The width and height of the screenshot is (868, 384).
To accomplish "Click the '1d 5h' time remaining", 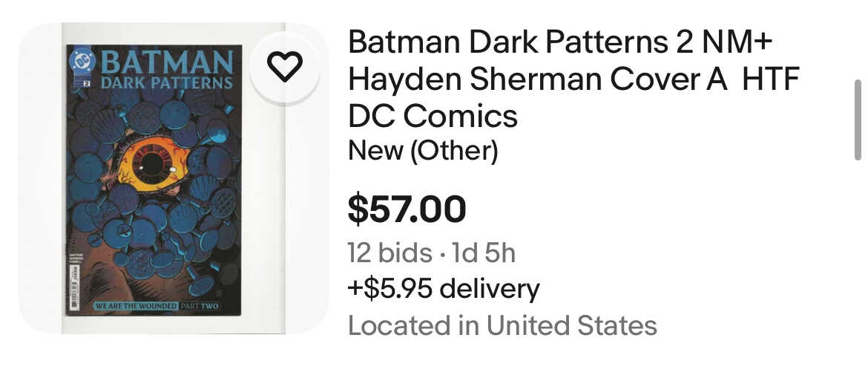I will pyautogui.click(x=484, y=253).
